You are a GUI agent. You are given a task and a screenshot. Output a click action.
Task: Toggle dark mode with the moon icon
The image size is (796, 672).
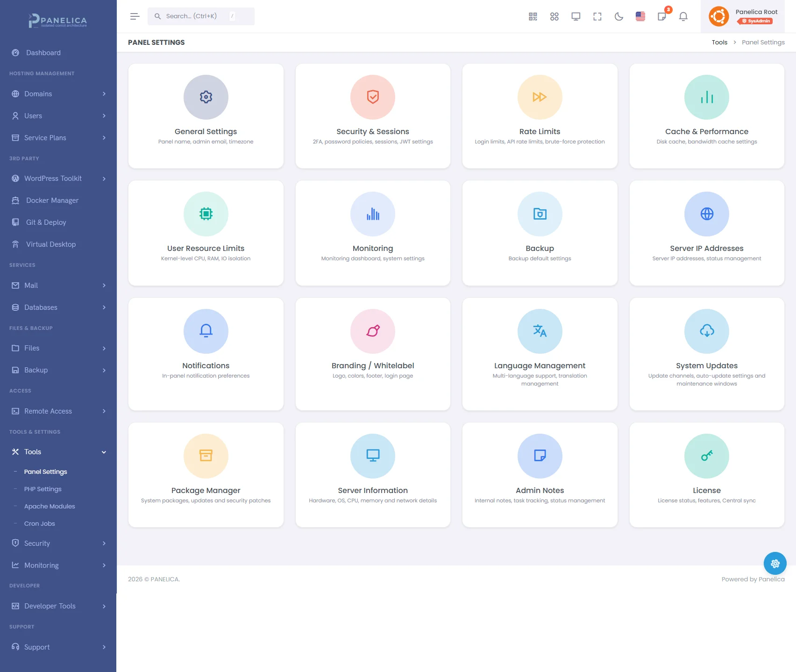tap(618, 17)
